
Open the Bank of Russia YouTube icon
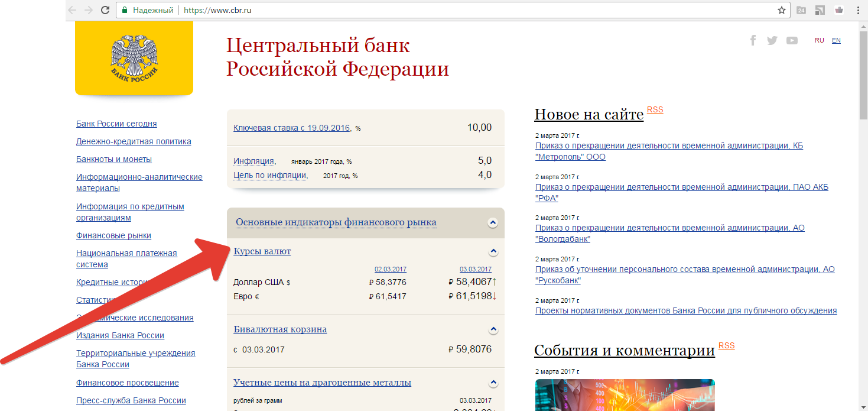pos(792,40)
